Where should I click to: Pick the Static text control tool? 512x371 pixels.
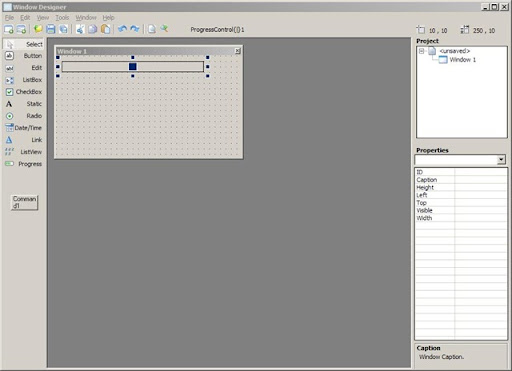coord(23,104)
